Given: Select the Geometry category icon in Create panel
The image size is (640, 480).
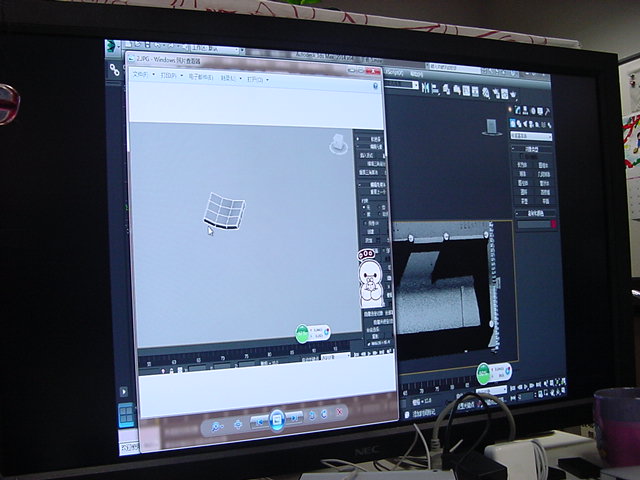Looking at the screenshot, I should click(x=513, y=123).
